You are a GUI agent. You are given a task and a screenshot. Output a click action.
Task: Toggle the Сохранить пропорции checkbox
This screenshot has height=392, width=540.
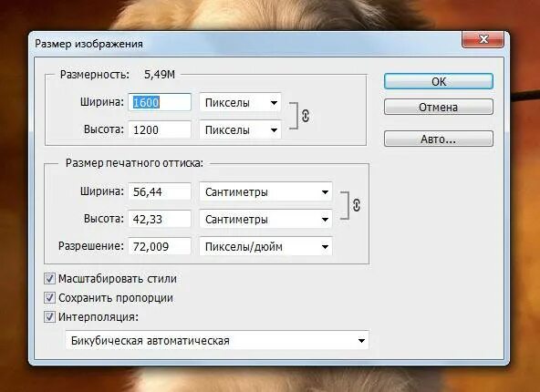click(x=49, y=298)
